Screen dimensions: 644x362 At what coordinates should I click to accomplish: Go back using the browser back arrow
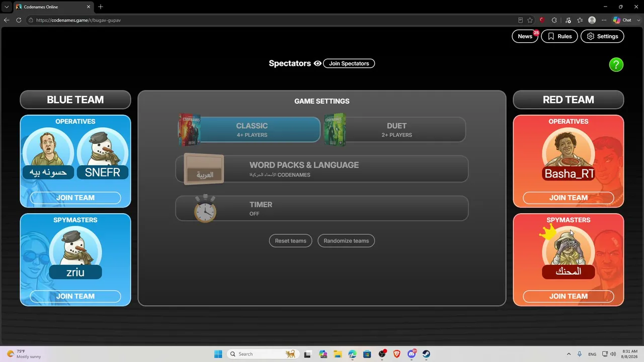[7, 20]
